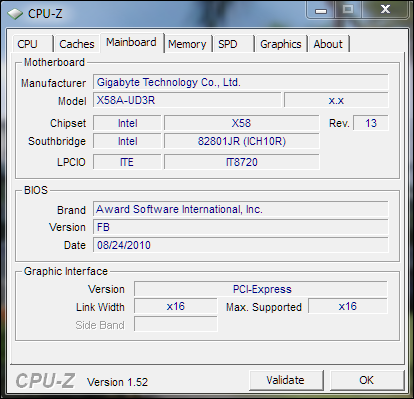The height and width of the screenshot is (399, 414).
Task: Switch to the Memory tab
Action: [188, 44]
